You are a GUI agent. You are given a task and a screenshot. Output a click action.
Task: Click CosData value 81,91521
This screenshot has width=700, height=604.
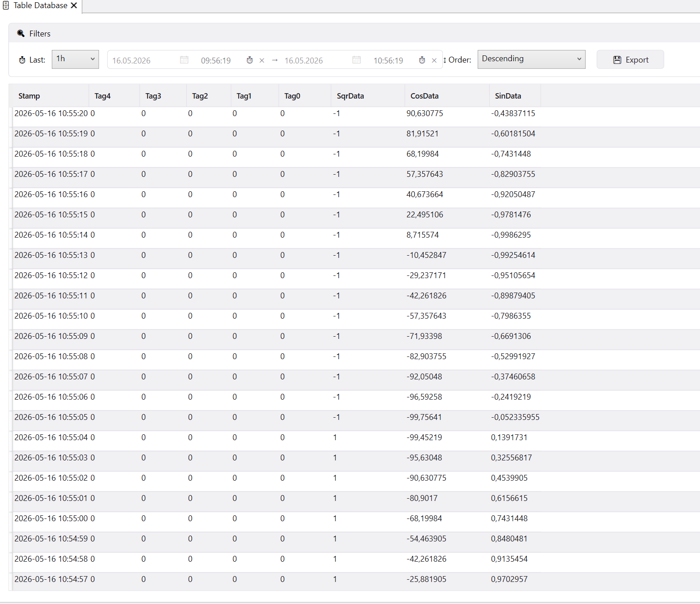pyautogui.click(x=422, y=134)
